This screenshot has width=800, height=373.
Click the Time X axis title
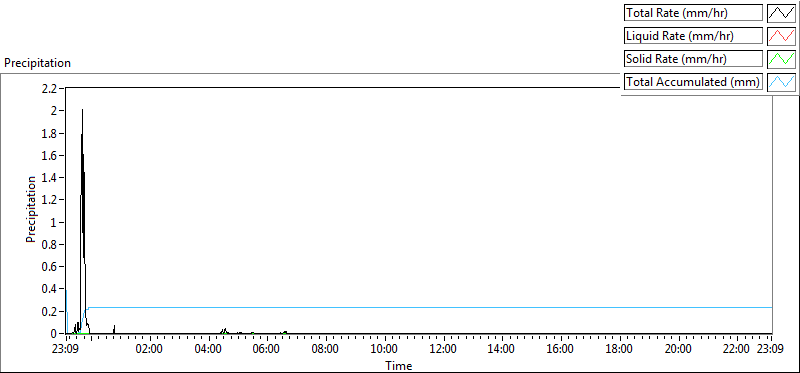coord(398,365)
